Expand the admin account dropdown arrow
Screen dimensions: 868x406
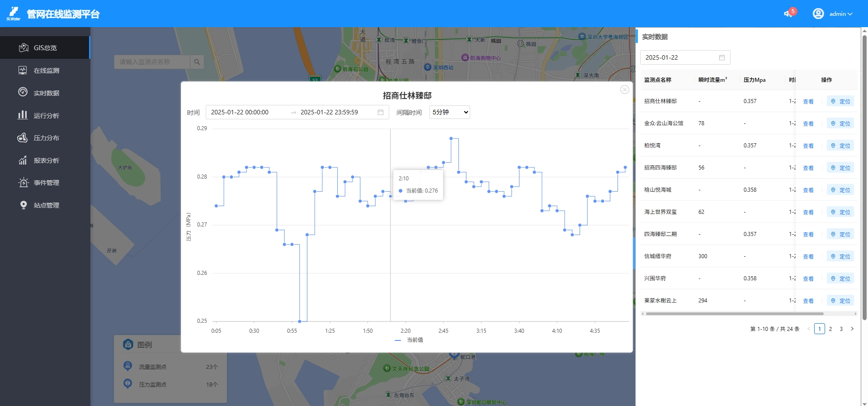tap(850, 14)
